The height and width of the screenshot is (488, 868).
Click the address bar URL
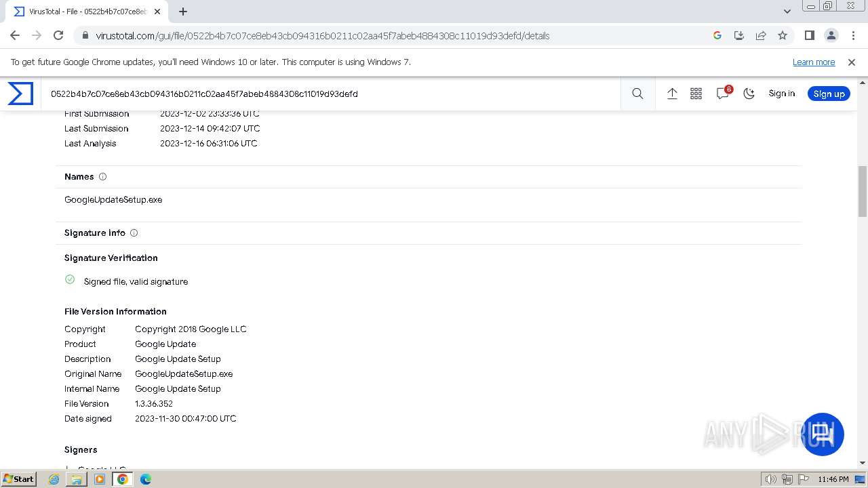tap(323, 36)
